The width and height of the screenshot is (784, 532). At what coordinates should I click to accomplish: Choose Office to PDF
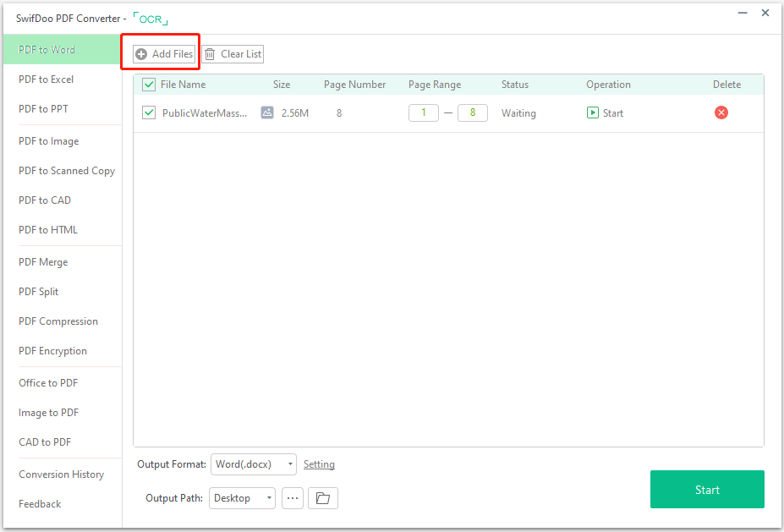pyautogui.click(x=48, y=382)
